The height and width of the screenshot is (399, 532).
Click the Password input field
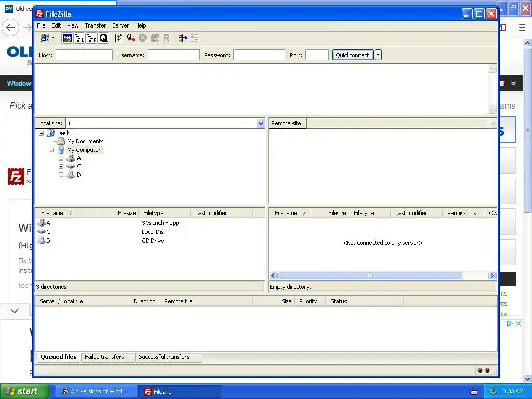259,55
